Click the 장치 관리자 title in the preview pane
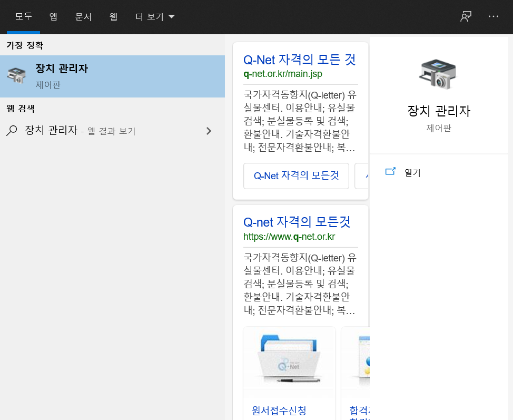The height and width of the screenshot is (420, 513). [438, 111]
